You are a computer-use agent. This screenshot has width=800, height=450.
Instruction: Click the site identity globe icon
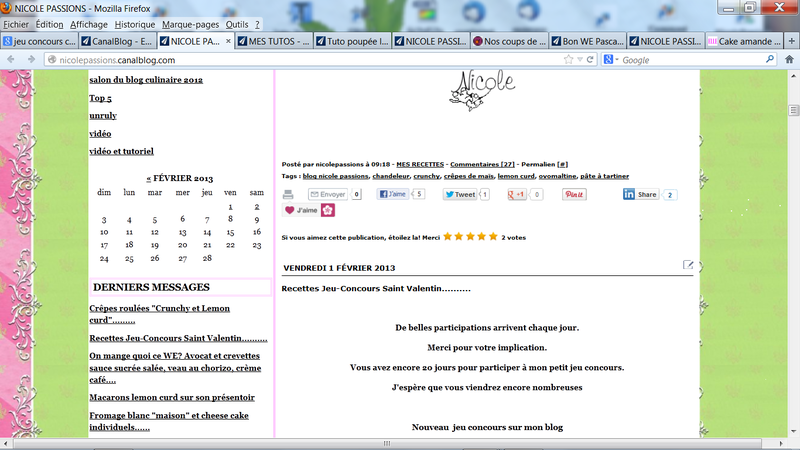pos(52,60)
